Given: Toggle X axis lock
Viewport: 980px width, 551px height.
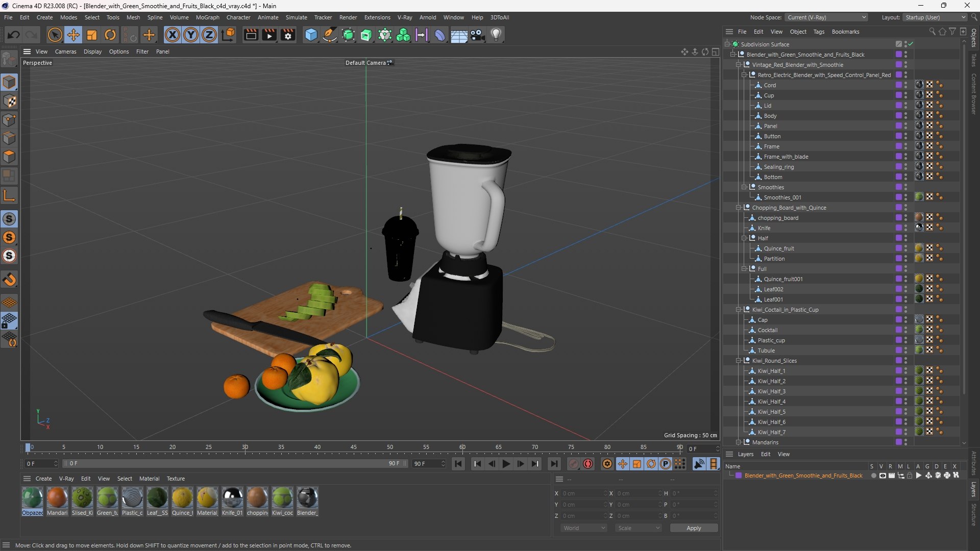Looking at the screenshot, I should [x=173, y=35].
